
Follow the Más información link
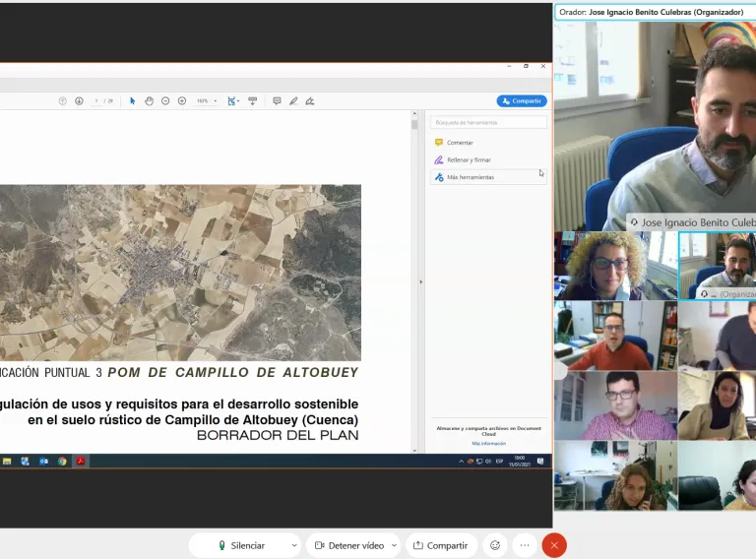(488, 444)
